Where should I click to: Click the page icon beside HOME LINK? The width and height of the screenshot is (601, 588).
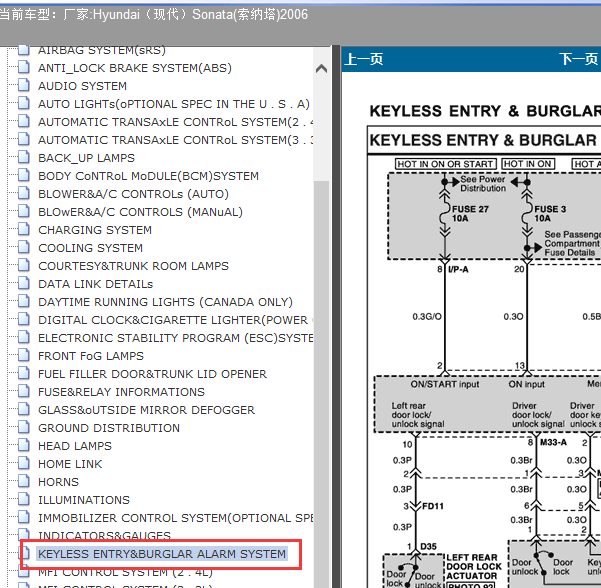(x=24, y=463)
